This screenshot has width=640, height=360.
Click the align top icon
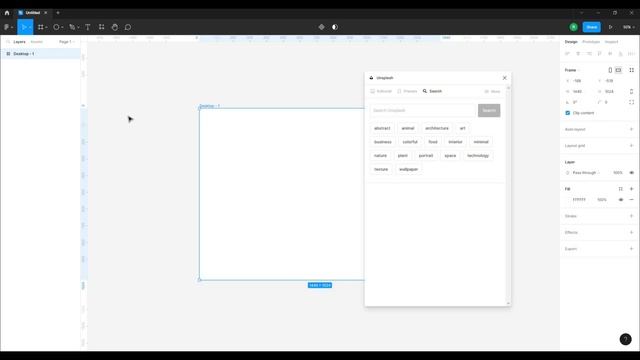pos(600,53)
